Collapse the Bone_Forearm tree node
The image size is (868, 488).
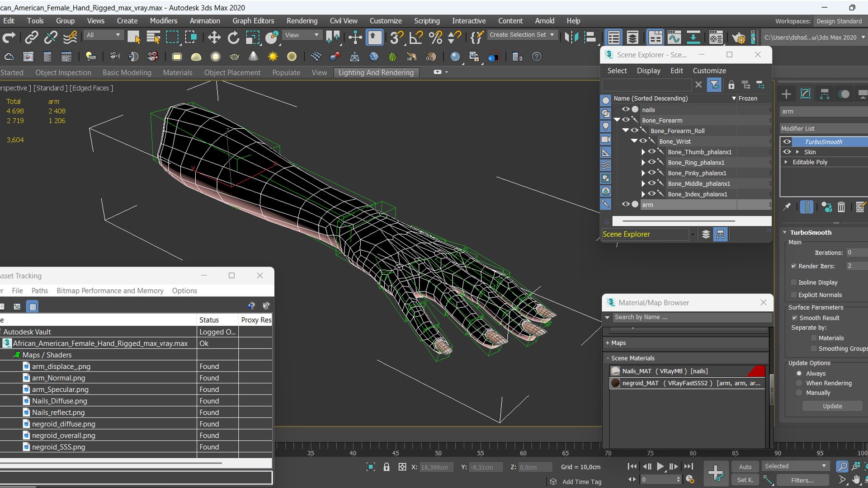[x=617, y=120]
